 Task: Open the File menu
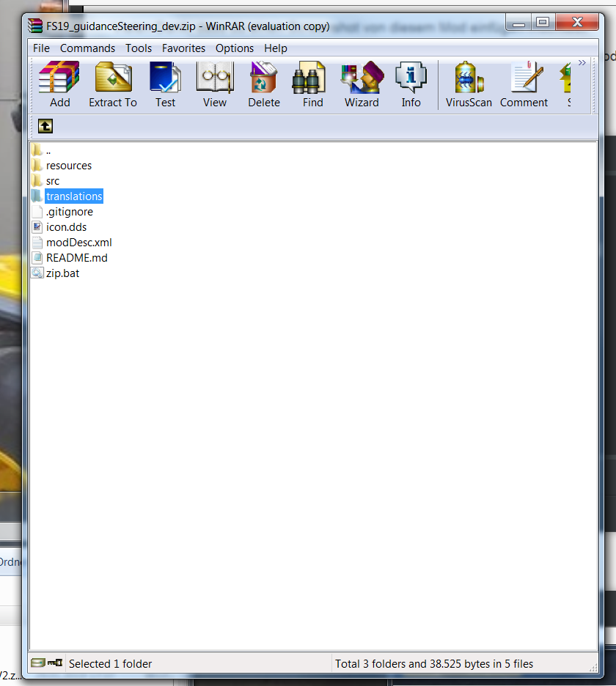[x=41, y=48]
